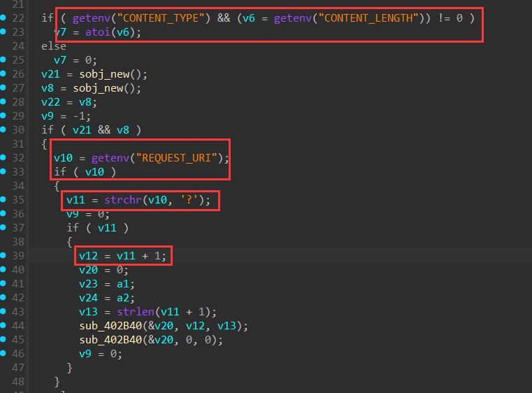Click v10 inside if condition on line 33
The height and width of the screenshot is (393, 532).
(x=94, y=172)
